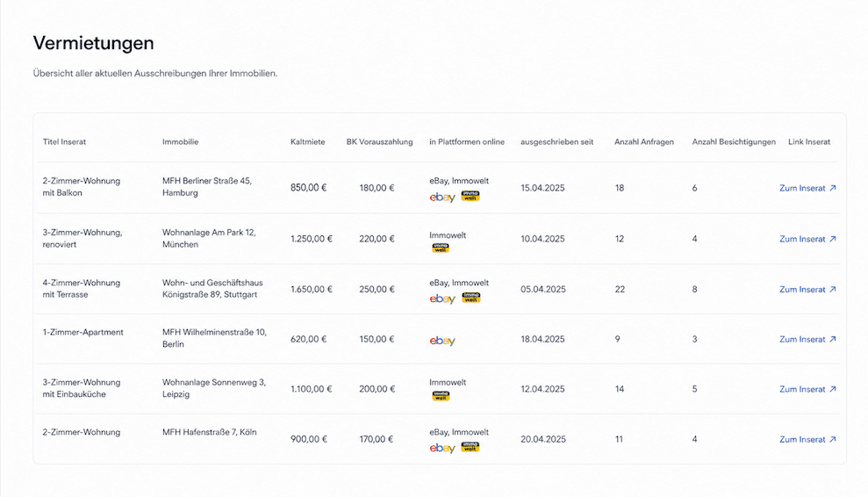Screen dimensions: 868x497
Task: Click the ausgeschrieben seit column header
Action: tap(557, 142)
